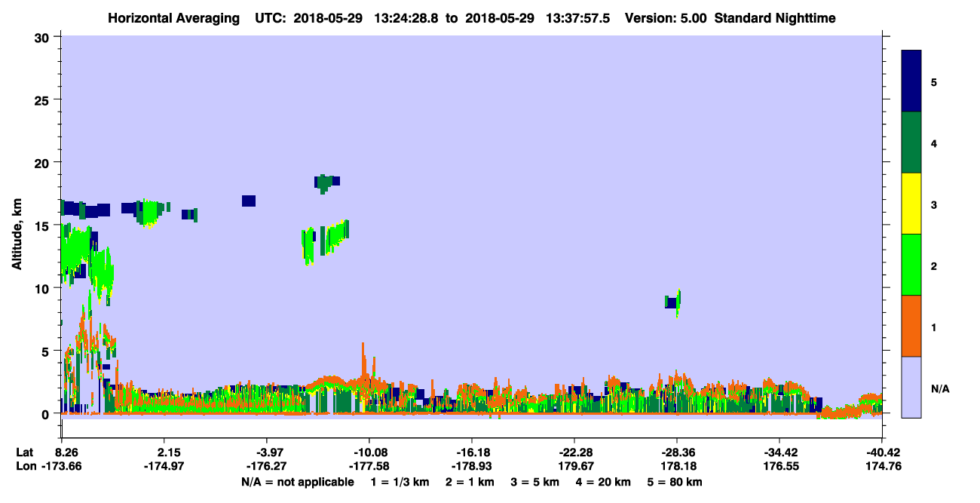Click the dark green colorbar segment labeled 4
Image resolution: width=980 pixels, height=503 pixels.
click(x=911, y=143)
